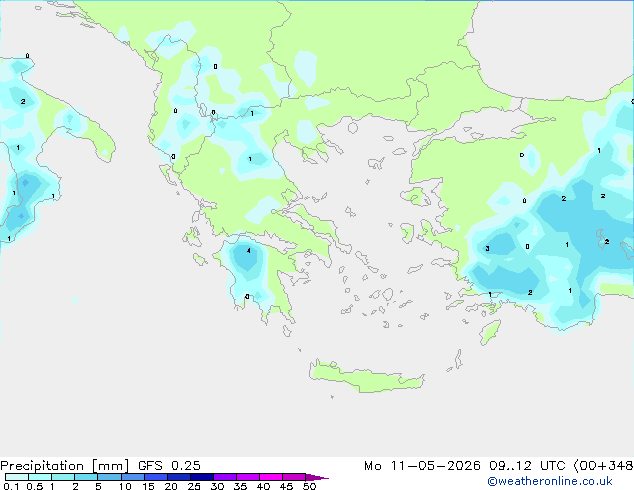
Task: Pick the 15–20 mm legend swatch
Action: point(156,477)
